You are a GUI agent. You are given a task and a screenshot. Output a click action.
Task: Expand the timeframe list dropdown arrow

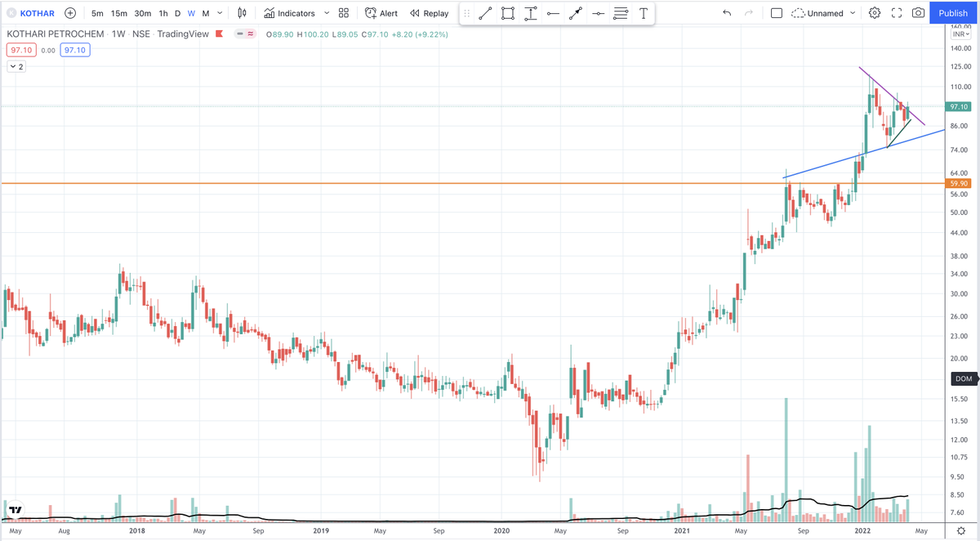(220, 13)
